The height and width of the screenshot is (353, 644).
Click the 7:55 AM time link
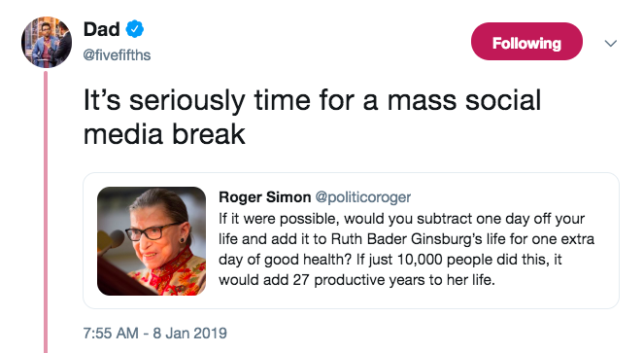tap(111, 333)
